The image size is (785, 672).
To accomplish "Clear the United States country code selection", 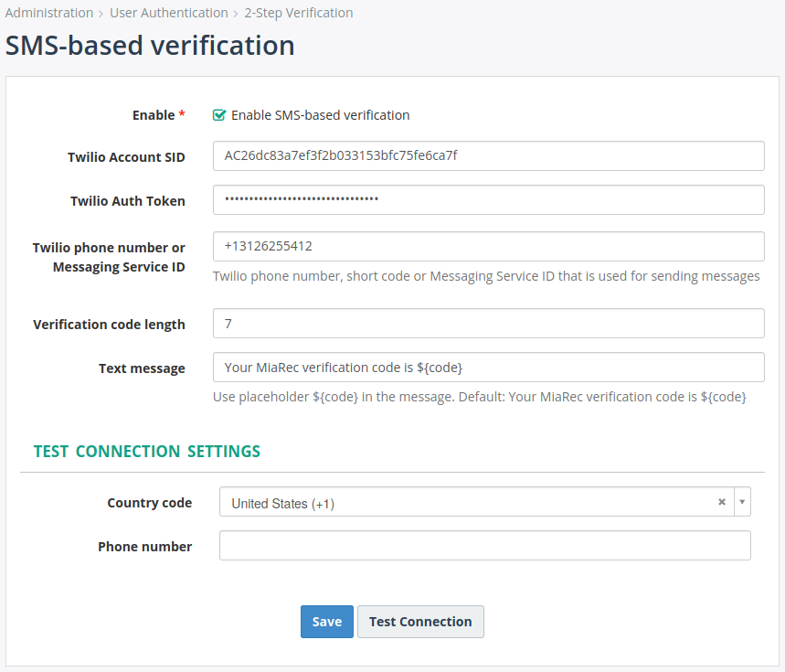I will point(721,502).
